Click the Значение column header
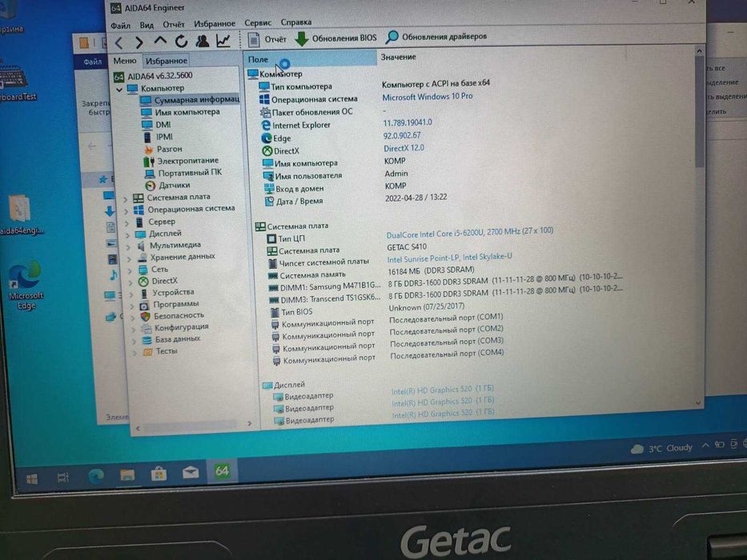Viewport: 747px width, 560px height. tap(398, 57)
